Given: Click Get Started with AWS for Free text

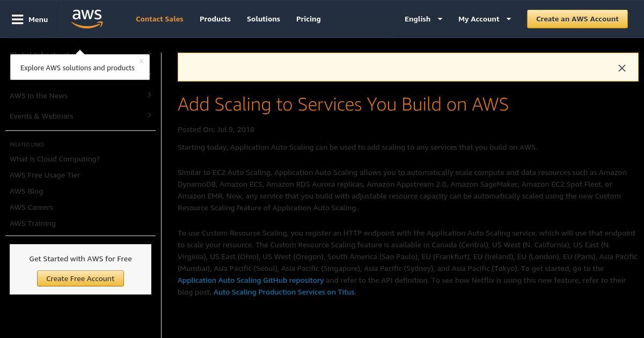Looking at the screenshot, I should [80, 259].
